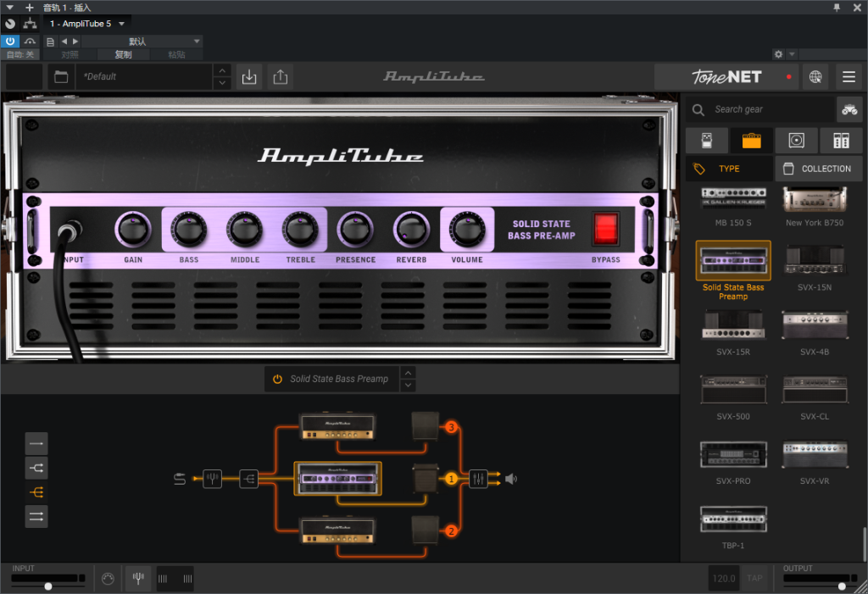Select the dual parallel routing
The image size is (868, 594).
click(x=36, y=517)
